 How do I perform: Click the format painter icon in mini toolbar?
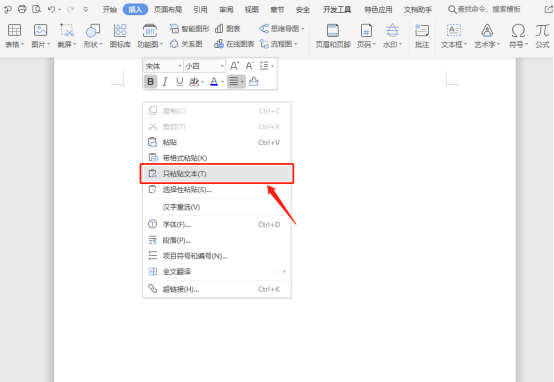[254, 82]
